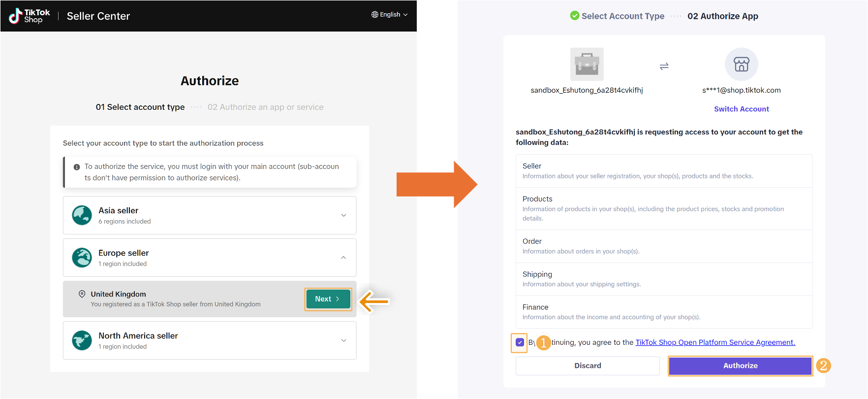Click the United Kingdom location pin icon
The width and height of the screenshot is (868, 399).
click(82, 294)
